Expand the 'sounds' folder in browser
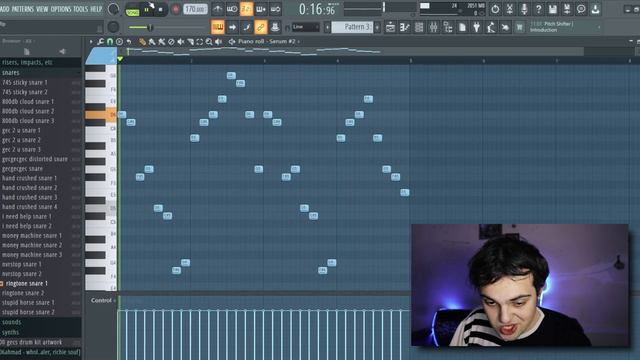 click(x=40, y=322)
